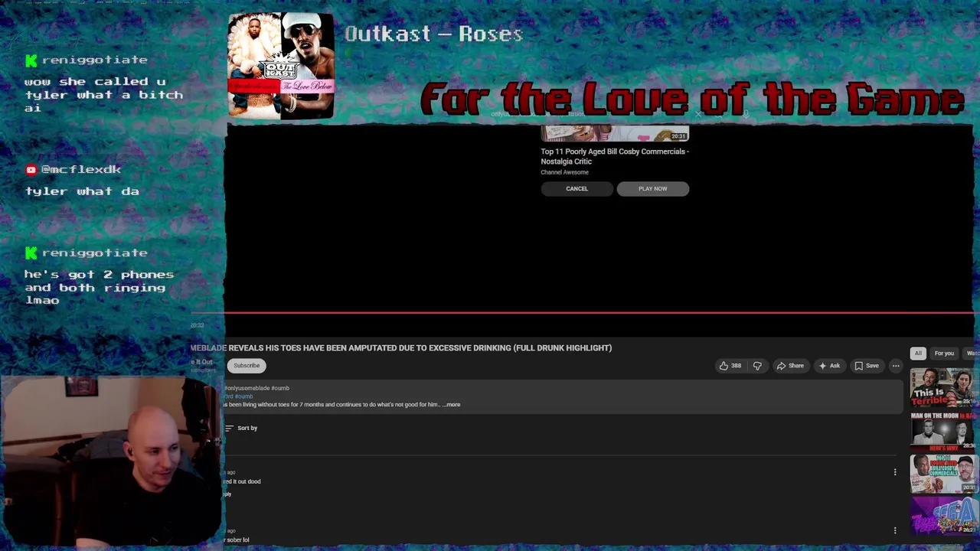Click the chat username @mcflexdk
The image size is (980, 551).
(80, 169)
